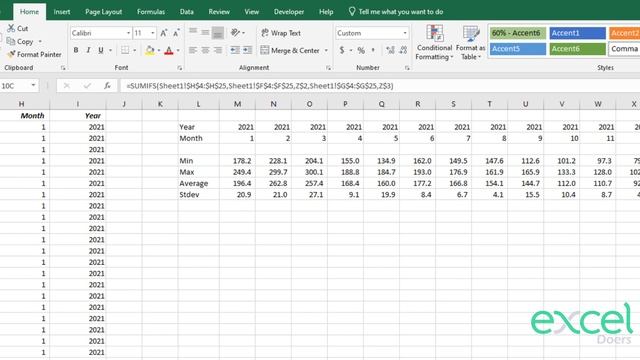
Task: Open the Copy options arrow
Action: (x=40, y=42)
